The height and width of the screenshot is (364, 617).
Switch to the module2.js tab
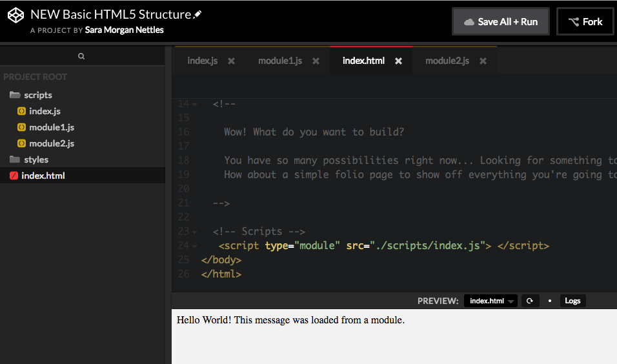[x=447, y=61]
